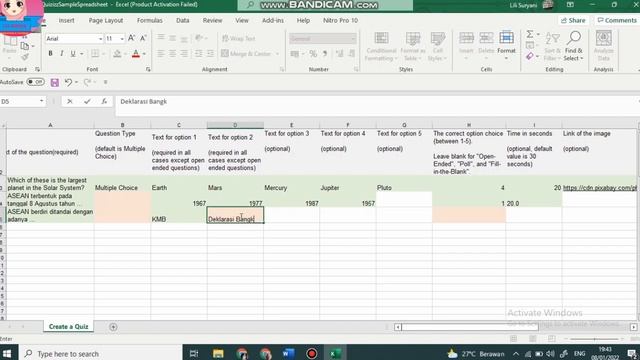
Task: Expand the Name Box dropdown arrow
Action: tap(42, 101)
